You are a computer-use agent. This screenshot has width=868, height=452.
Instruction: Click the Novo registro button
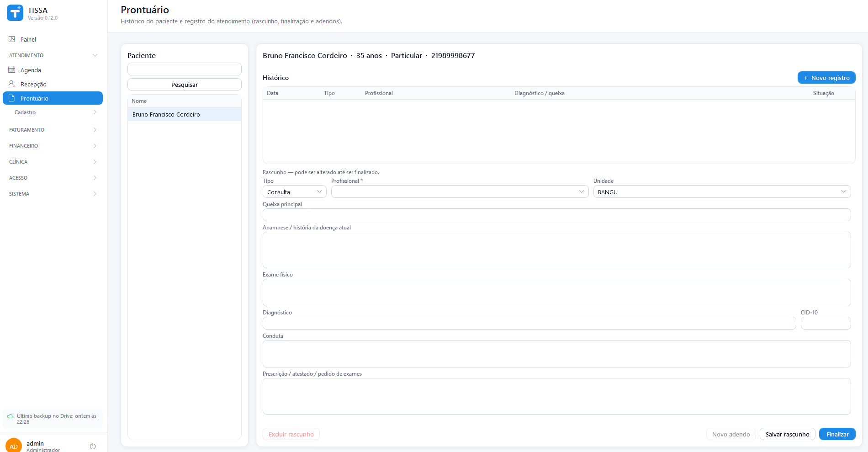[826, 78]
